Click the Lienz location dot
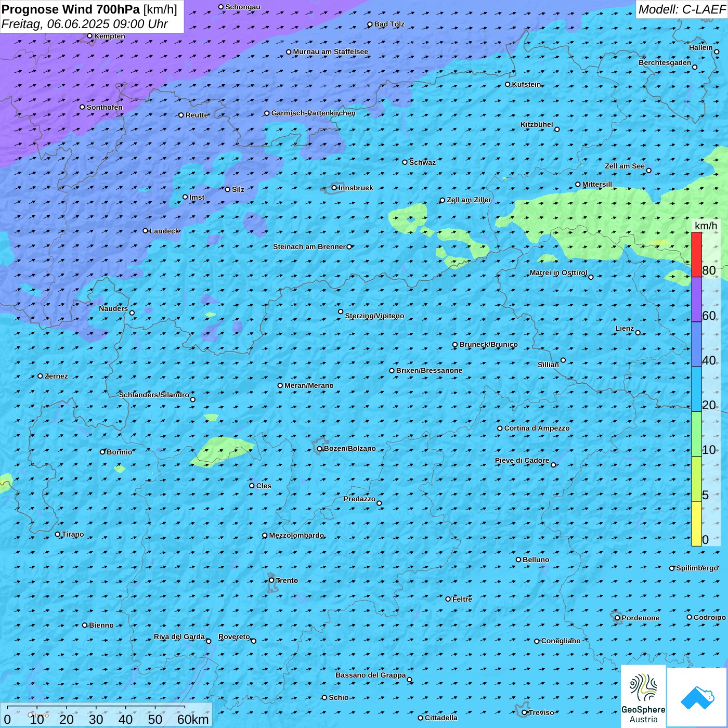 point(638,333)
